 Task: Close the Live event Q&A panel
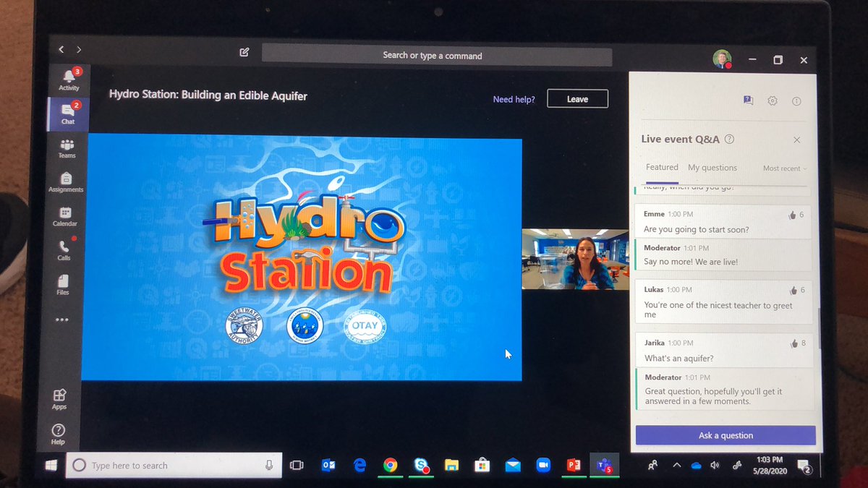797,140
